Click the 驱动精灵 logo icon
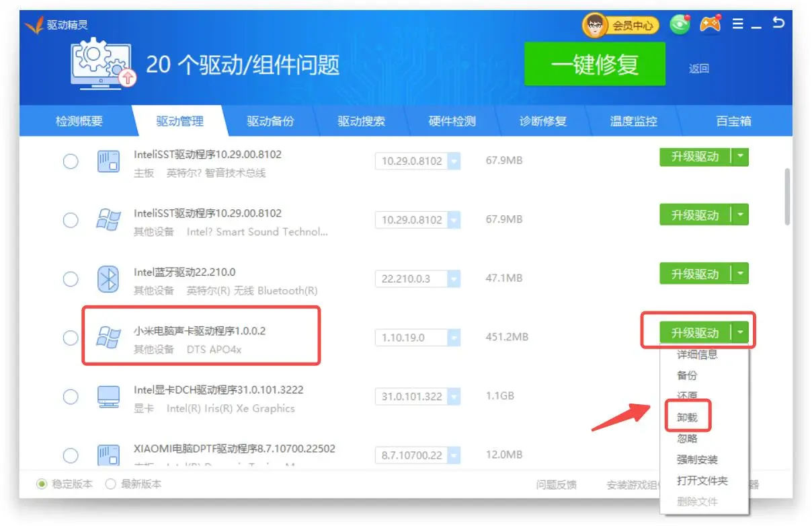The image size is (812, 526). coord(34,25)
